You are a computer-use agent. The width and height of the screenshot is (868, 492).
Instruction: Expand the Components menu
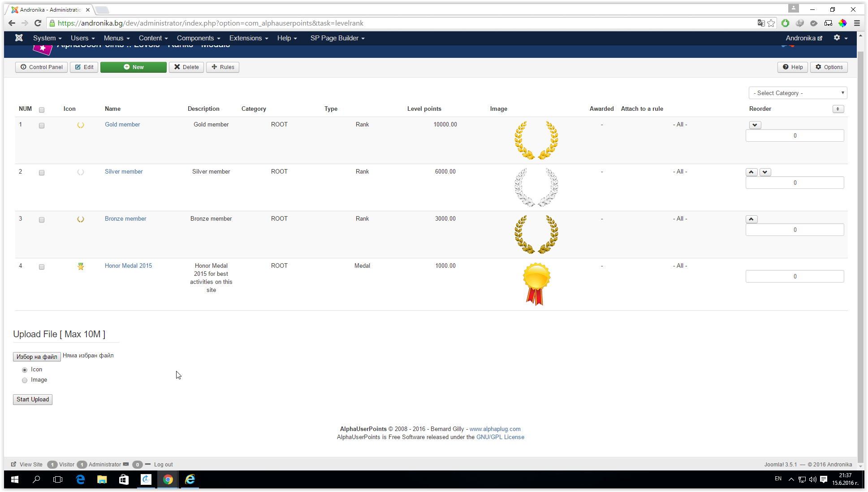tap(198, 38)
